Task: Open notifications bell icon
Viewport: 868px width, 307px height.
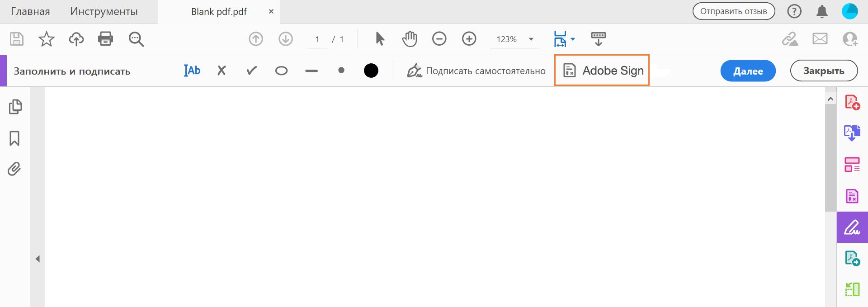Action: (822, 11)
